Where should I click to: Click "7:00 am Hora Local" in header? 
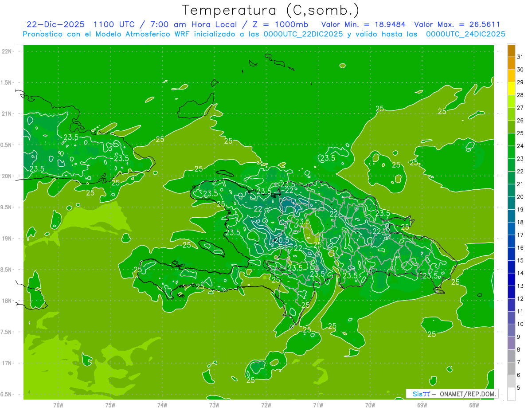point(194,24)
